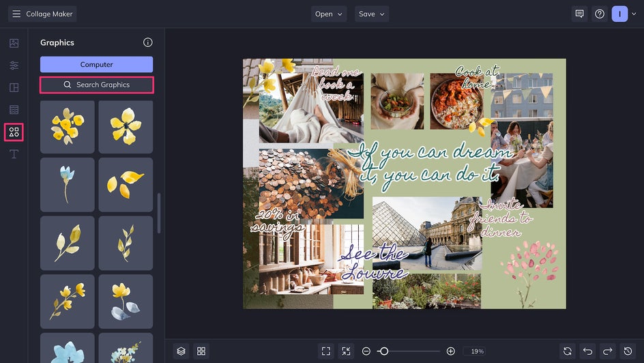The width and height of the screenshot is (644, 363).
Task: Open the hamburger main menu
Action: [x=16, y=14]
